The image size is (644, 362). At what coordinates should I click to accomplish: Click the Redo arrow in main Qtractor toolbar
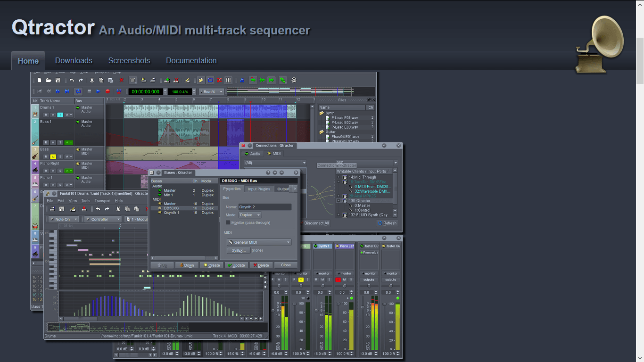[x=81, y=80]
